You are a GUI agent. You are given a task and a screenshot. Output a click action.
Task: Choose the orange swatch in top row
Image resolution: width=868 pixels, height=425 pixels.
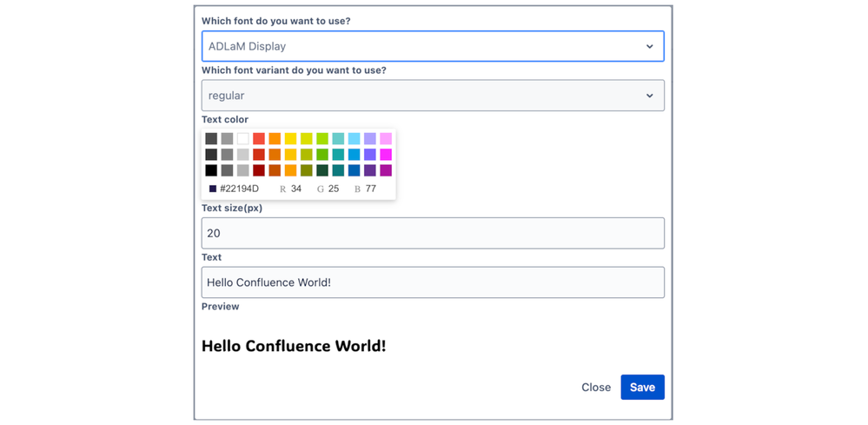point(275,139)
